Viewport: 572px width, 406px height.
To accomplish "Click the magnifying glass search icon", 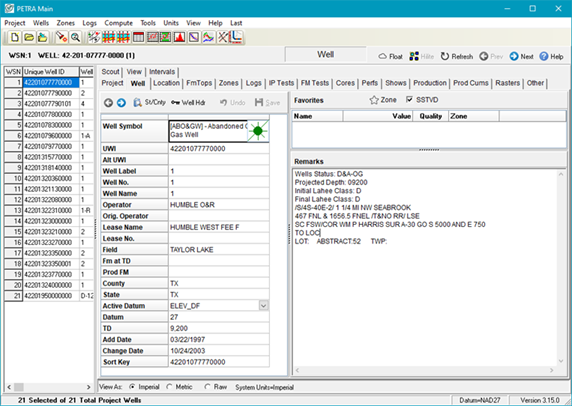I will pos(75,37).
